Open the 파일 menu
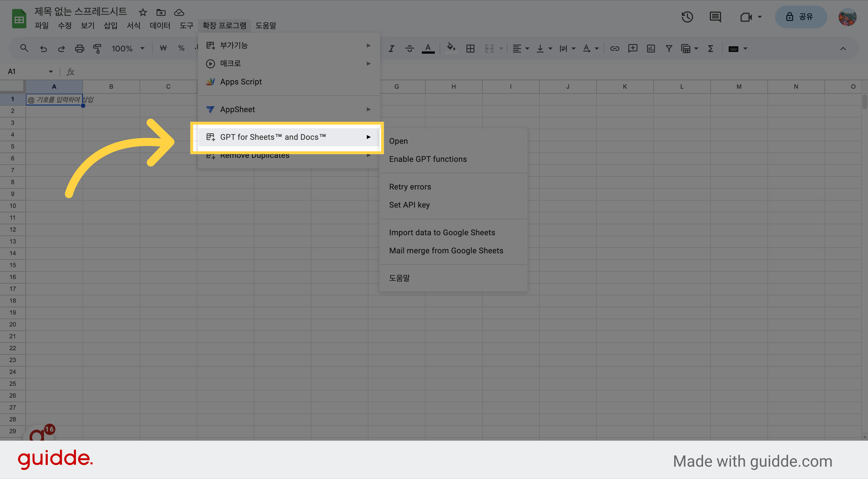The image size is (868, 479). [42, 26]
